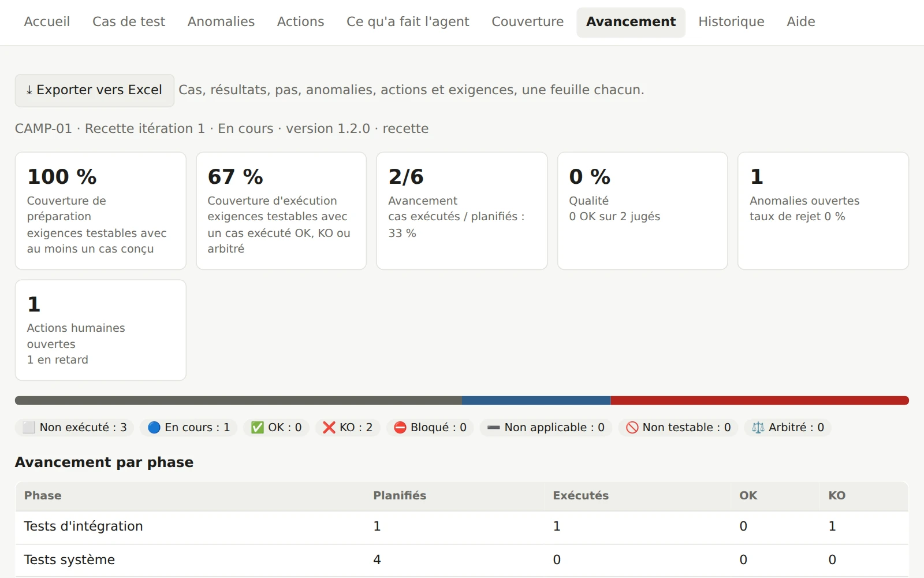Image resolution: width=924 pixels, height=578 pixels.
Task: Open the Historique tab
Action: [731, 22]
